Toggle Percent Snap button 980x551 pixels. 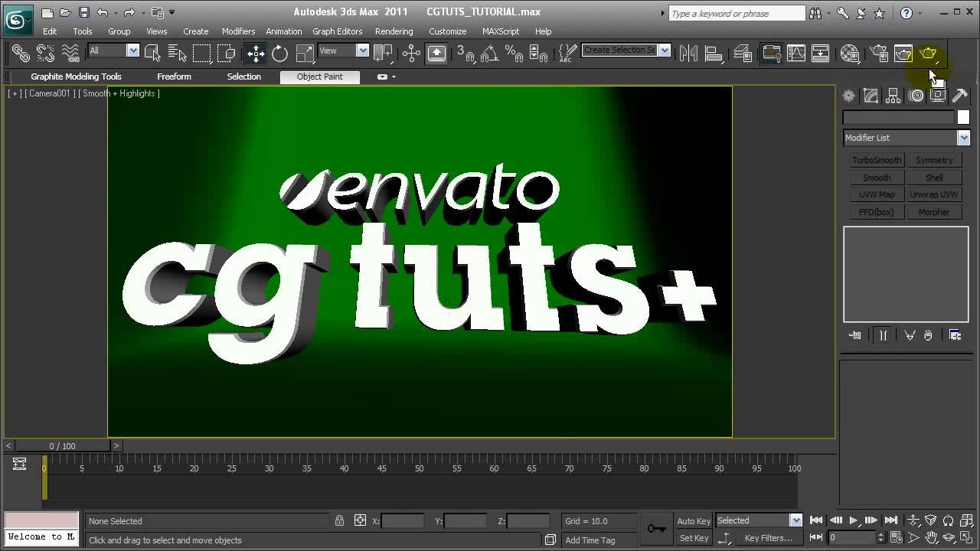(514, 53)
